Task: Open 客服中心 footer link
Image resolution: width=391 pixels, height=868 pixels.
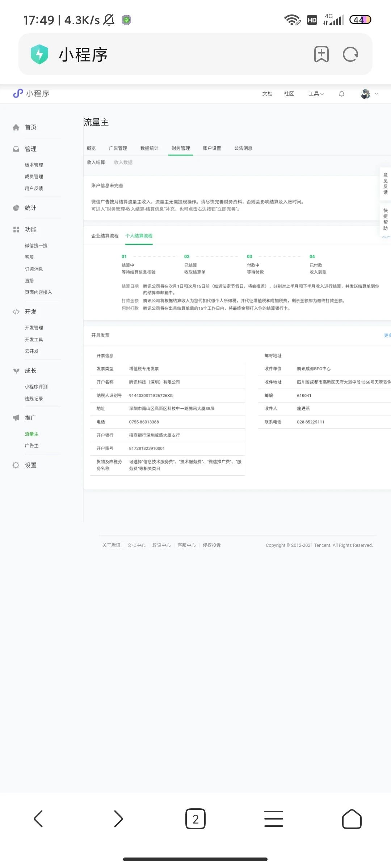Action: pyautogui.click(x=186, y=545)
